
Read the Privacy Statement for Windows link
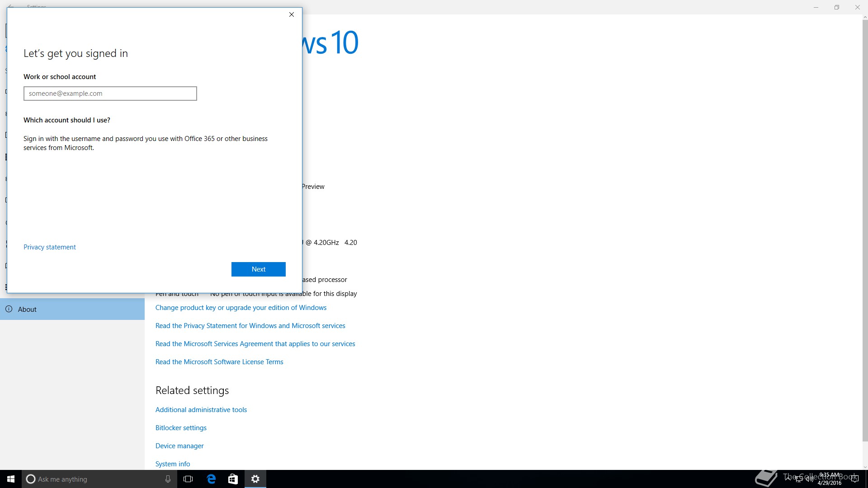click(250, 326)
